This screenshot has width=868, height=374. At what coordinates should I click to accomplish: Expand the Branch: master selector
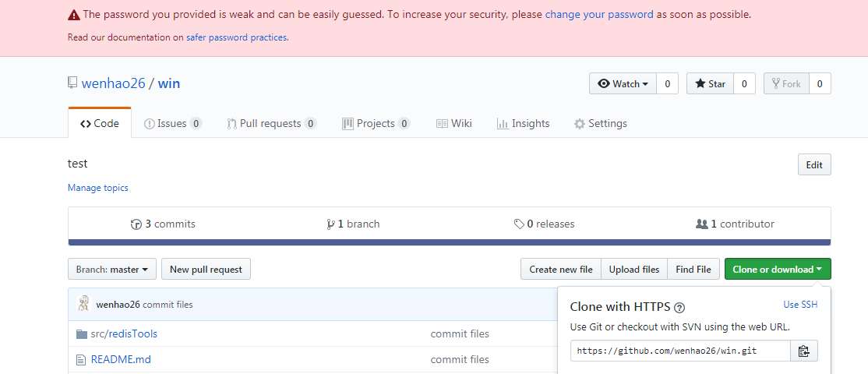(x=112, y=270)
